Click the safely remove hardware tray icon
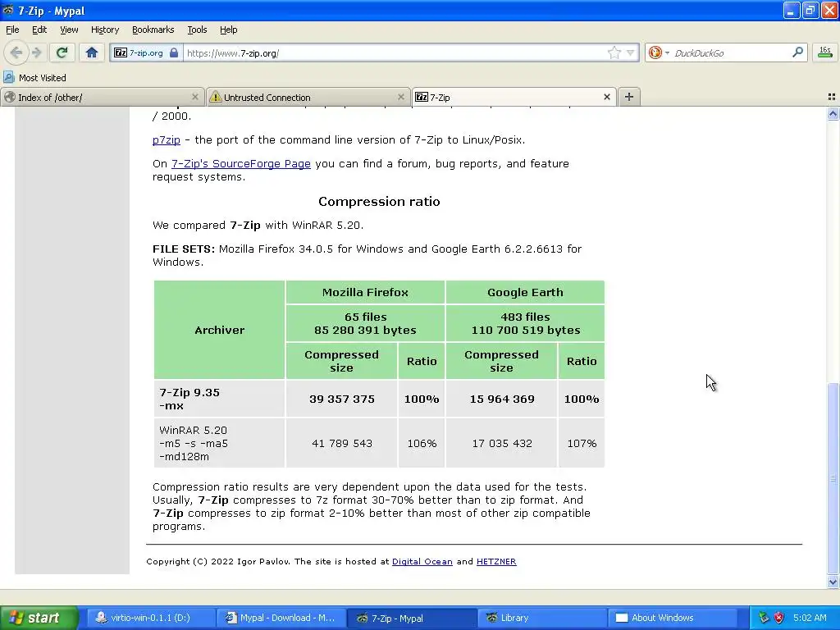This screenshot has width=840, height=630. [764, 618]
